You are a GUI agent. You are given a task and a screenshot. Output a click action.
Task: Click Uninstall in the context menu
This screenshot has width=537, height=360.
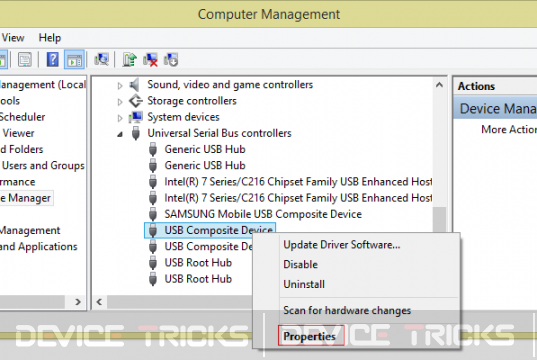coord(304,284)
